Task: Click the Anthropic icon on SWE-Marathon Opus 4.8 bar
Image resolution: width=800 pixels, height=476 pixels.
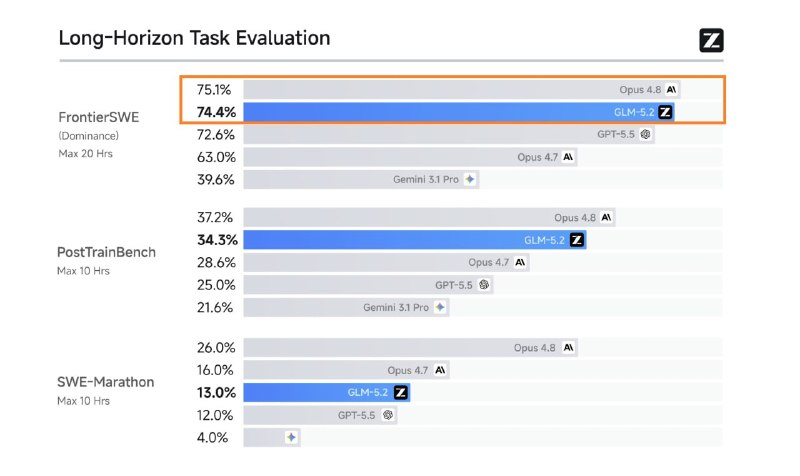Action: 568,348
